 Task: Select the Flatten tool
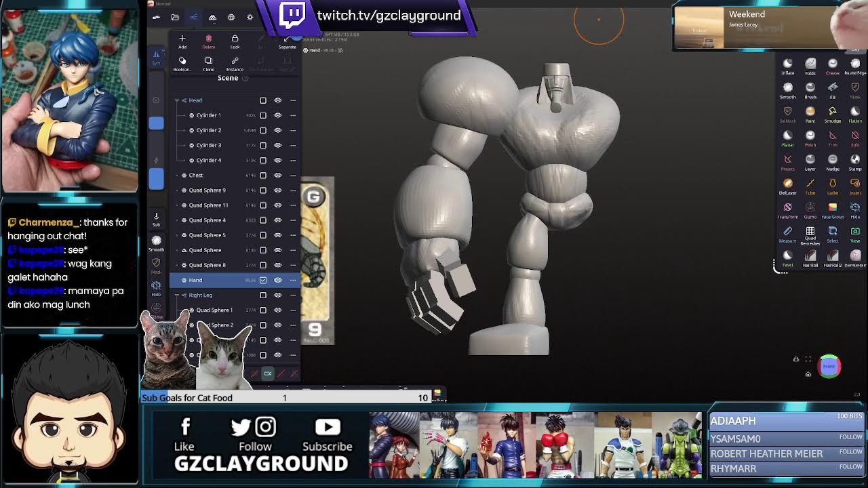point(855,114)
